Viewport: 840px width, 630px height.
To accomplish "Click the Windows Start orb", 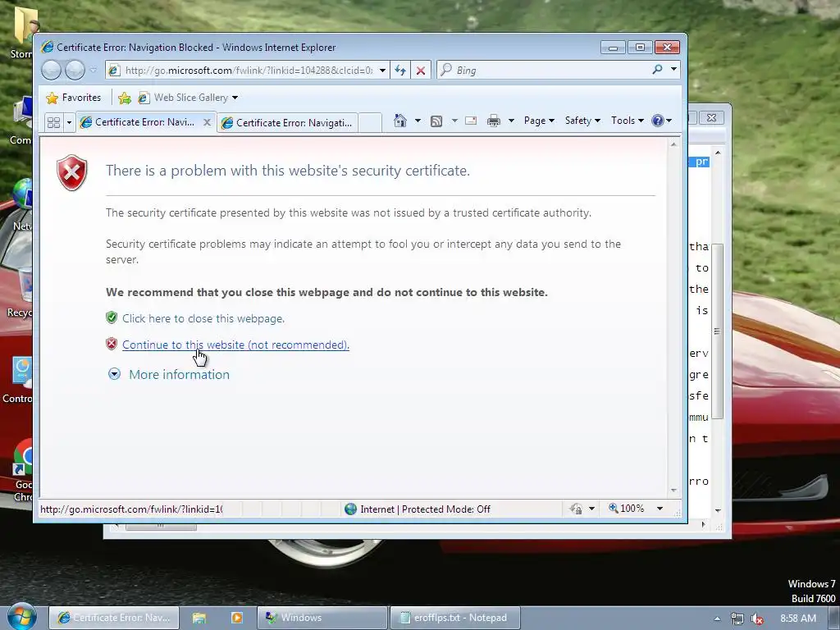I will click(x=21, y=616).
